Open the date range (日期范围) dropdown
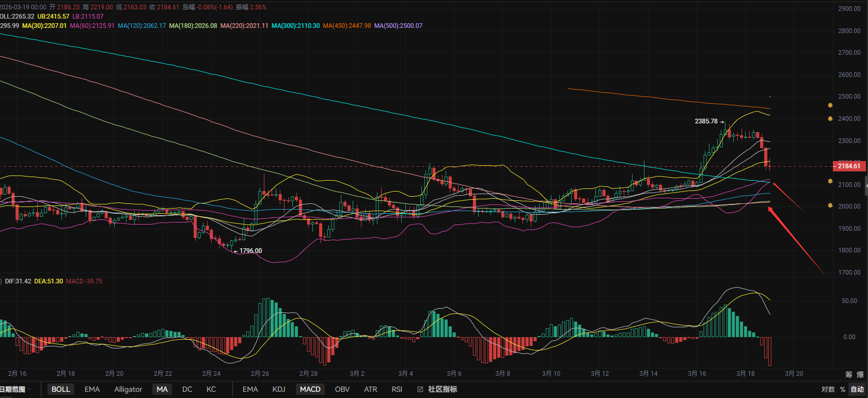 coord(14,389)
